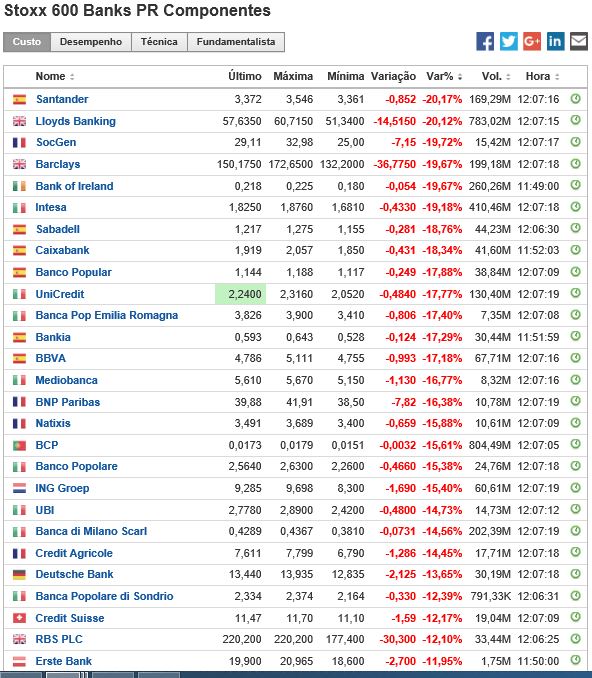Screen dimensions: 592x678
Task: Click the German flag beside Deutsche Bank
Action: (19, 575)
